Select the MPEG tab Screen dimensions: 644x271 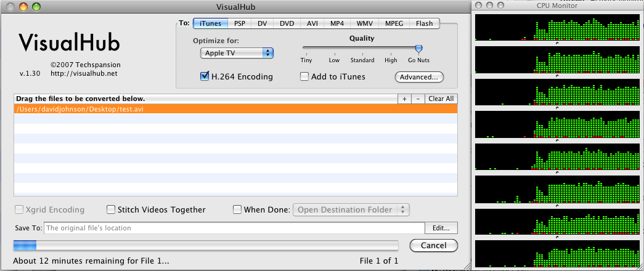point(394,23)
